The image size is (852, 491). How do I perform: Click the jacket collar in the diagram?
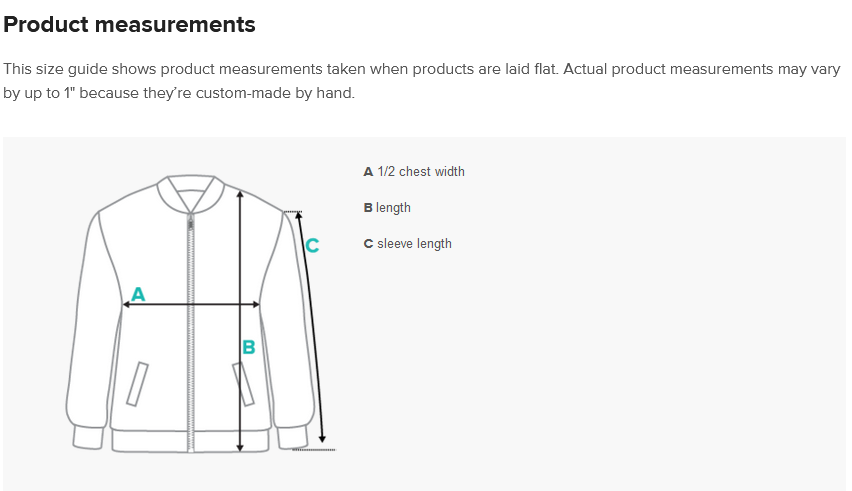191,194
